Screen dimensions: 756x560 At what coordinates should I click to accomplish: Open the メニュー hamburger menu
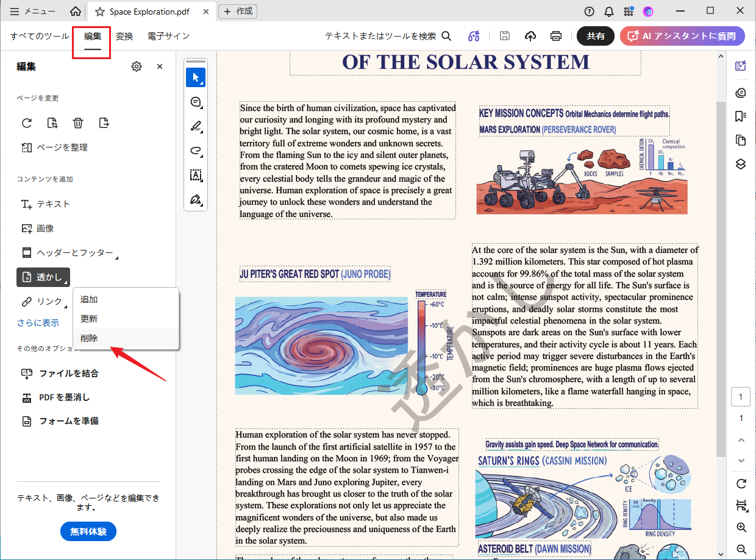tap(32, 12)
